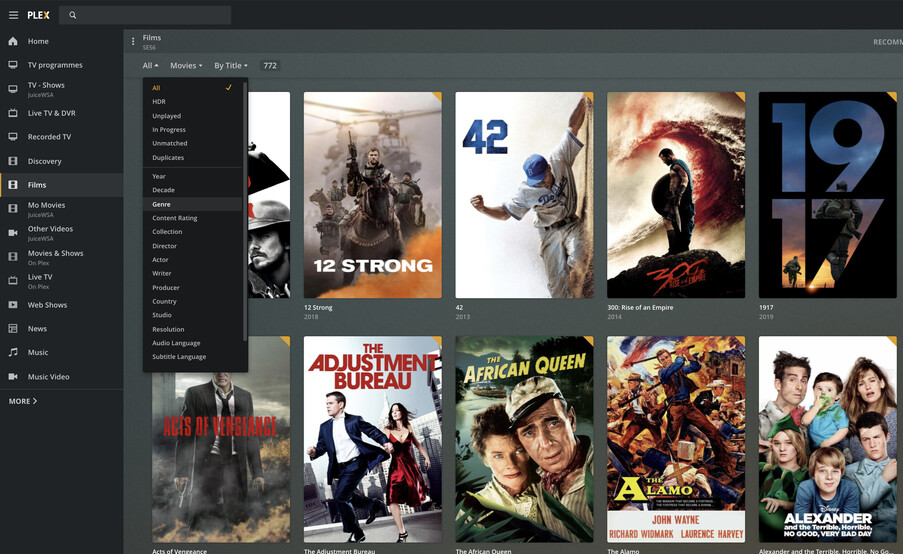Open the By Title sort dropdown
This screenshot has width=903, height=554.
[230, 66]
